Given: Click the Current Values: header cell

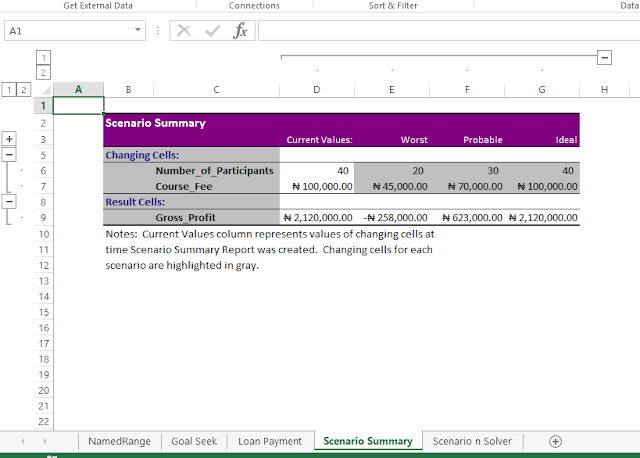Looking at the screenshot, I should click(x=319, y=140).
